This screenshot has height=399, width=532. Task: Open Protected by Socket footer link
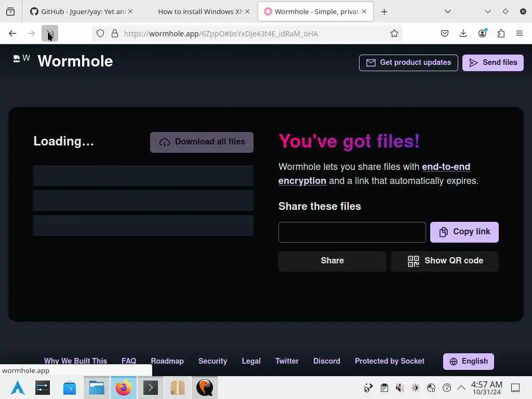pyautogui.click(x=390, y=361)
